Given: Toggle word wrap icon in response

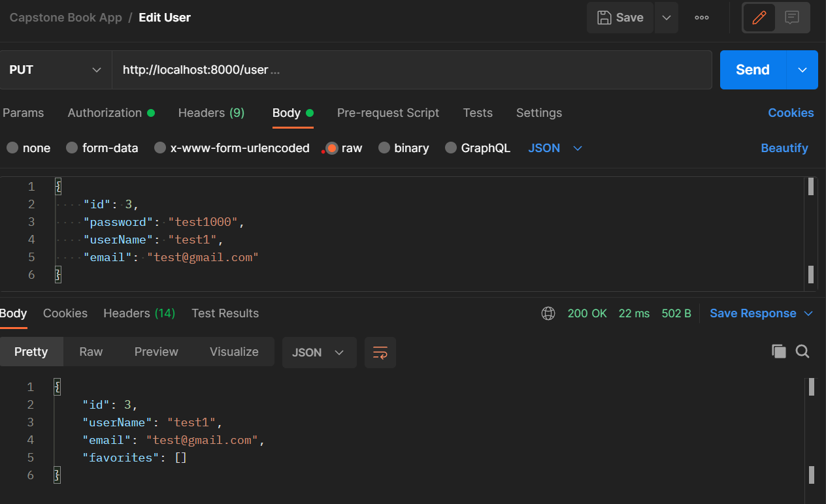Looking at the screenshot, I should 380,353.
